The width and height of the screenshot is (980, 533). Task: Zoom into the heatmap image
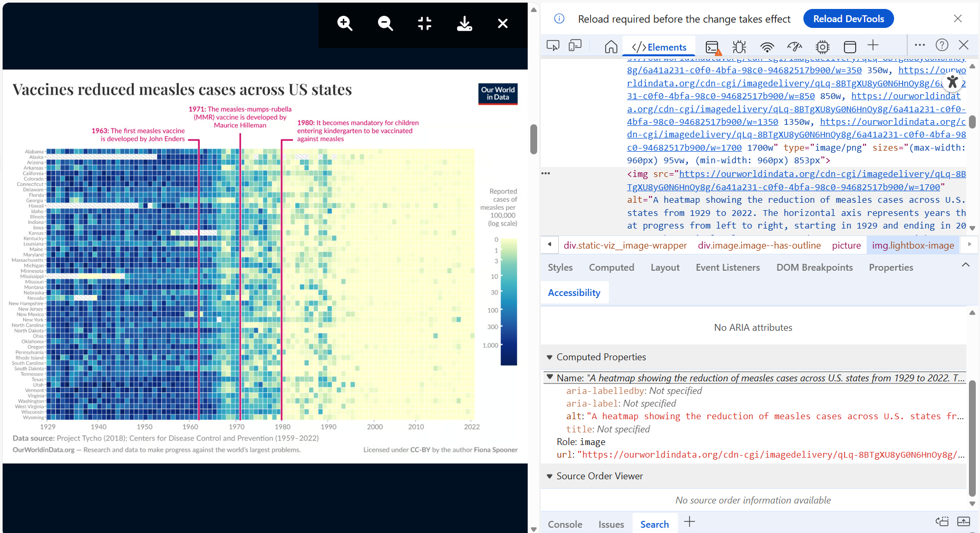(345, 24)
